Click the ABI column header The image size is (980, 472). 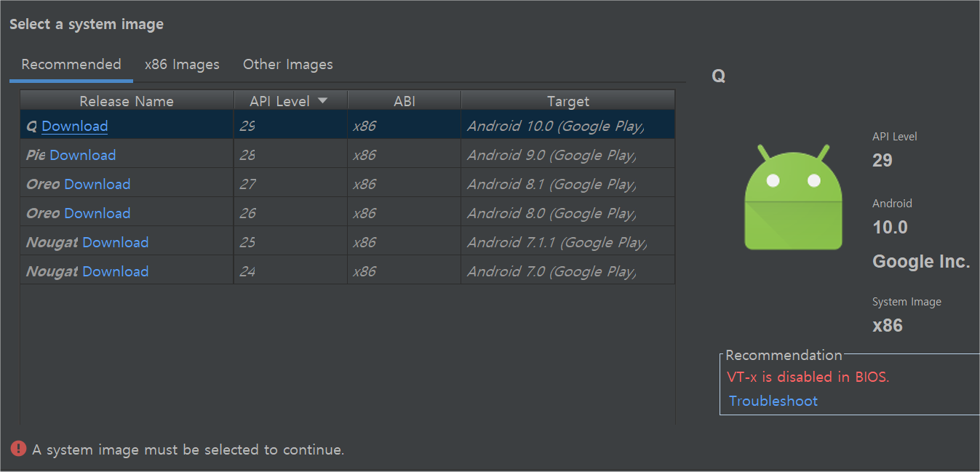(x=405, y=101)
